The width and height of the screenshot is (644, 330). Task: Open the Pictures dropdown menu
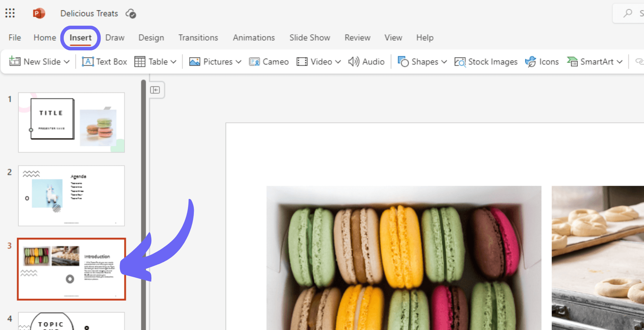[238, 62]
